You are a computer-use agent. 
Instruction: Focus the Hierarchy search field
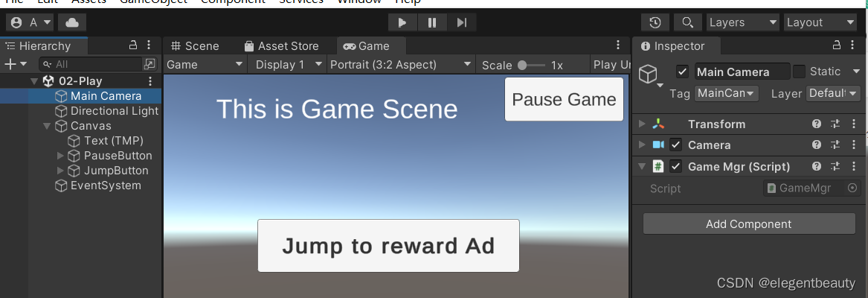pyautogui.click(x=92, y=64)
